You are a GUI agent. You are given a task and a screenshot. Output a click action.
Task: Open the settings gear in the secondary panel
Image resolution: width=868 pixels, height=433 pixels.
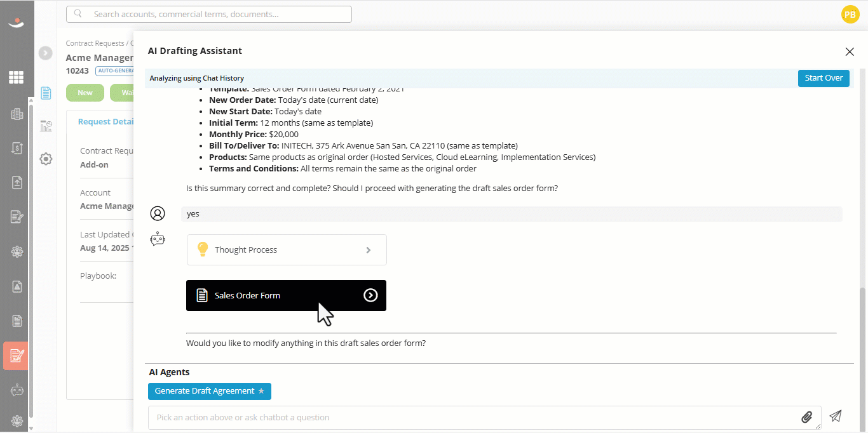tap(46, 159)
